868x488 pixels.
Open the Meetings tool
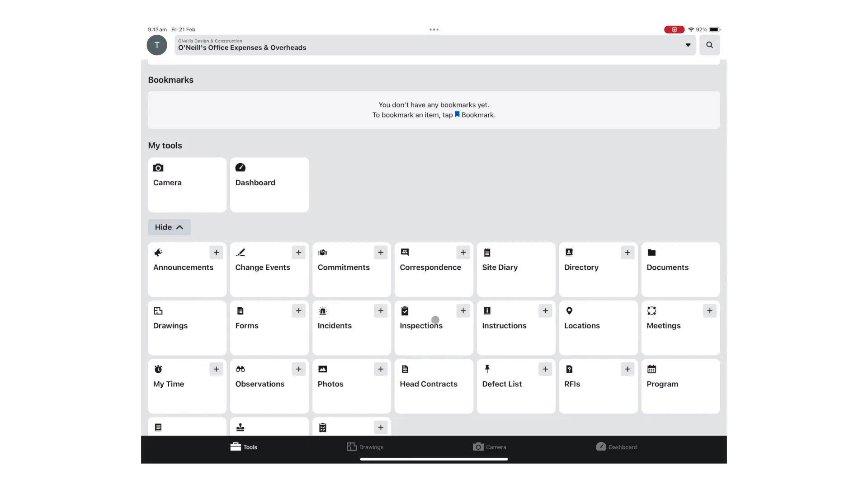pos(680,328)
